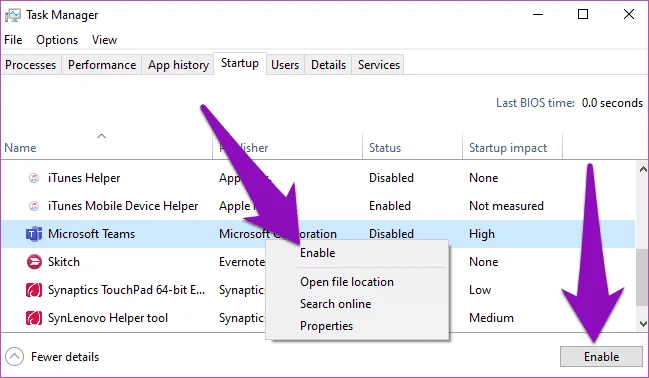Switch to the Users tab
The width and height of the screenshot is (649, 378).
[285, 65]
